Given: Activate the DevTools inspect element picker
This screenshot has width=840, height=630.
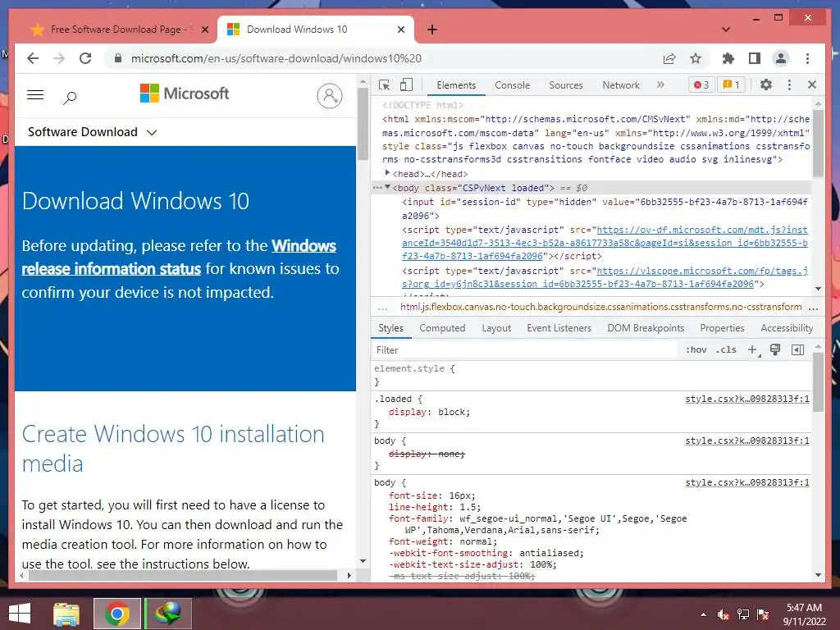Looking at the screenshot, I should tap(384, 84).
